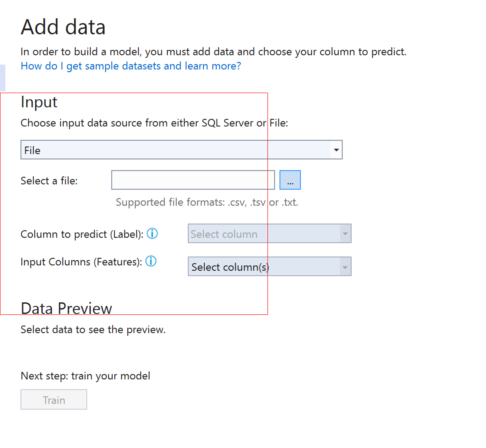Open the input data source combo box
The width and height of the screenshot is (486, 448).
181,150
